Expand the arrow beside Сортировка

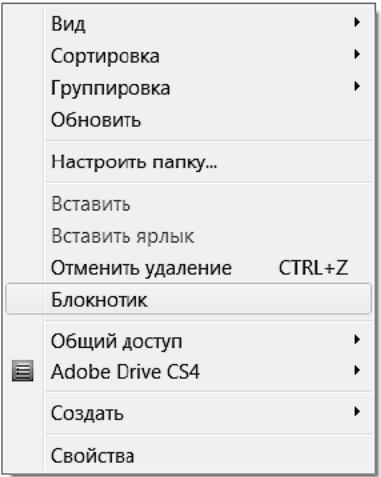pyautogui.click(x=357, y=54)
